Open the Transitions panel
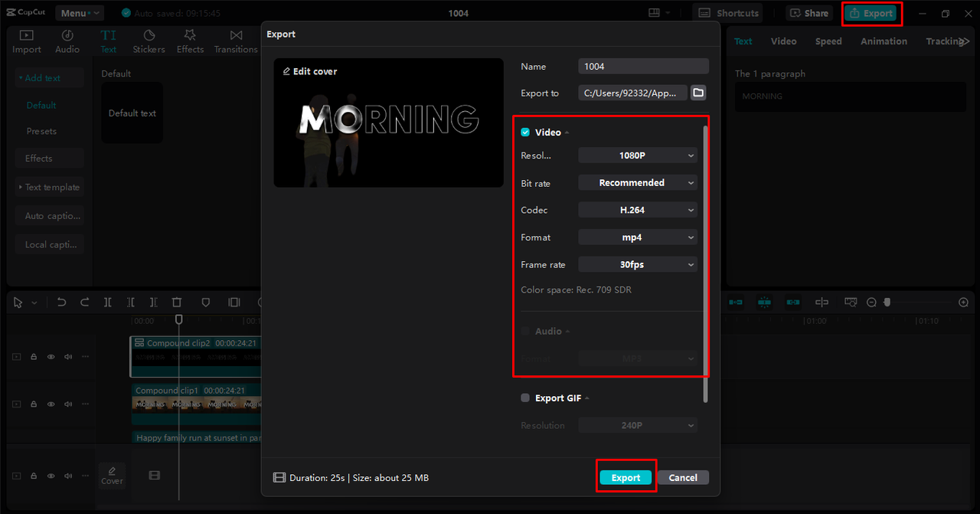 click(236, 41)
